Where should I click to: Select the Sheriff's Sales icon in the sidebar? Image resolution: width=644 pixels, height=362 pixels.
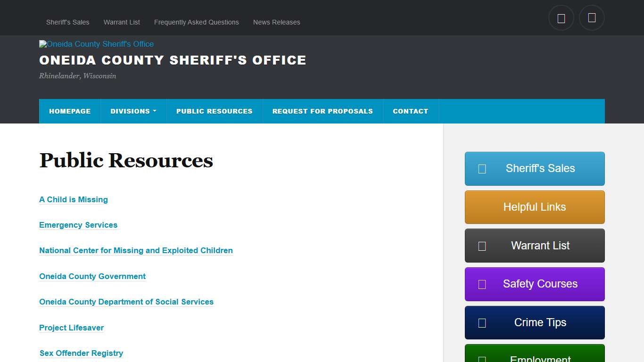[481, 168]
